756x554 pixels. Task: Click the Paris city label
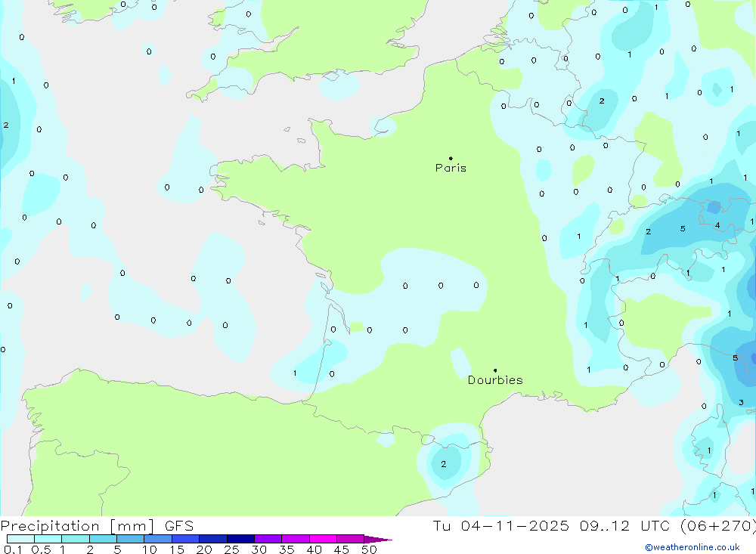tap(451, 168)
